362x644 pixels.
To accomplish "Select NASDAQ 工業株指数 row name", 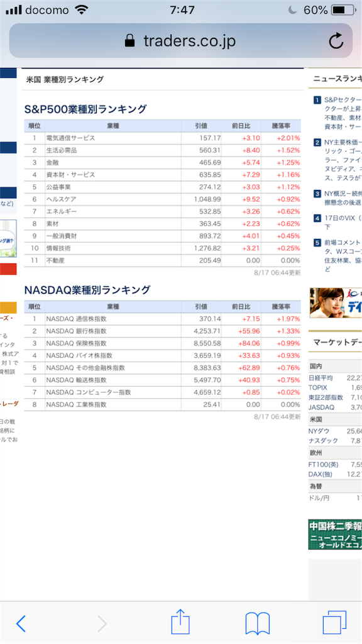I will tap(76, 404).
